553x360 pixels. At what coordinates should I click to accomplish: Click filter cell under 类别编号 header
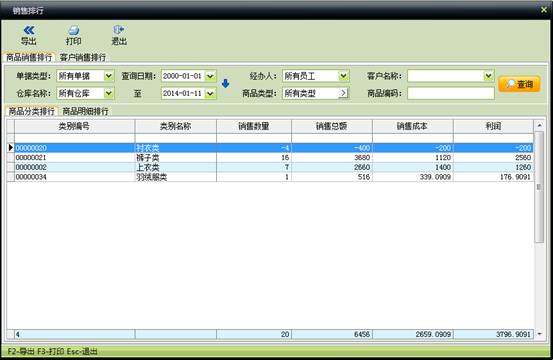74,138
